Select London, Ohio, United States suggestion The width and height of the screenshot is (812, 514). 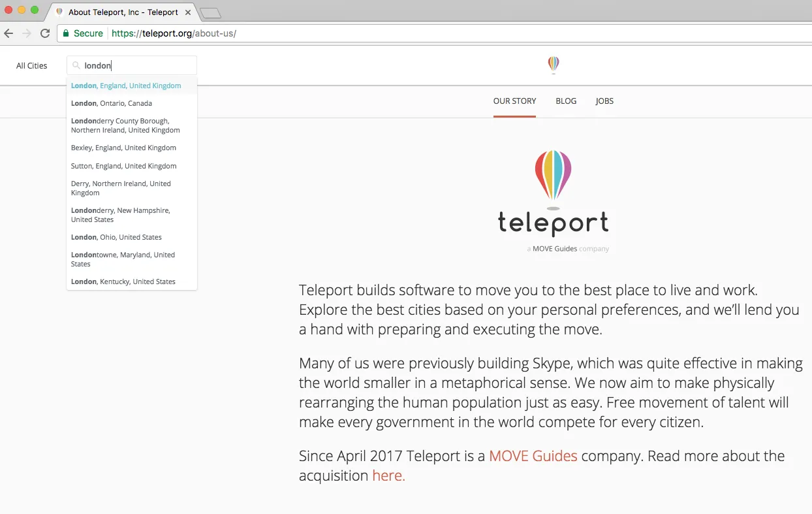pyautogui.click(x=132, y=237)
